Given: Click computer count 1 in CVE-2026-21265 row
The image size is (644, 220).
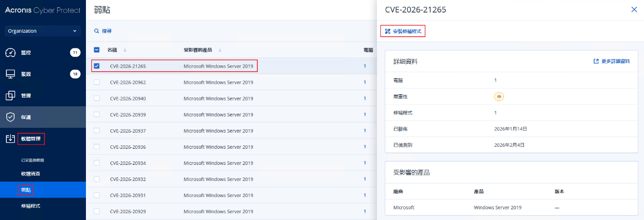Looking at the screenshot, I should pos(365,66).
